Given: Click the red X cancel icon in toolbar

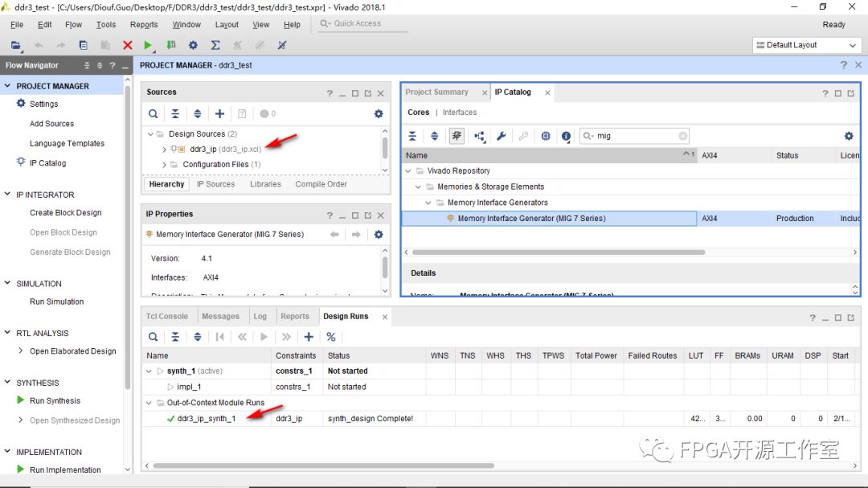Looking at the screenshot, I should tap(127, 46).
